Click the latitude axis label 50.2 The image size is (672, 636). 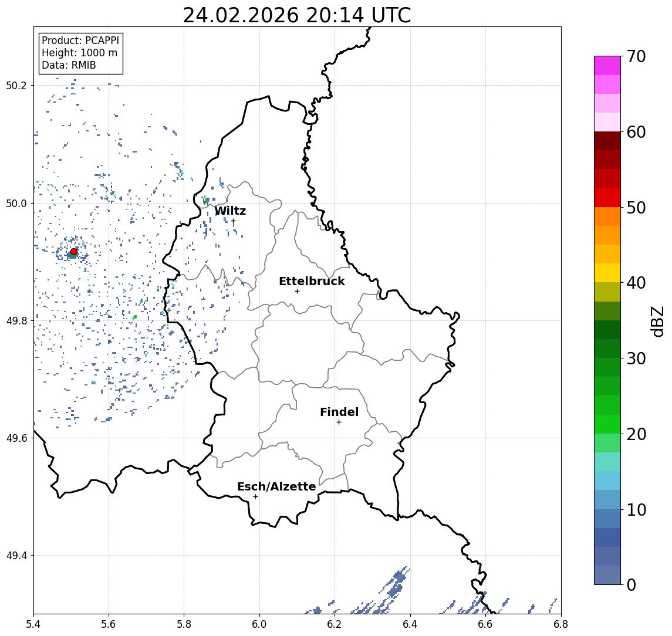(16, 85)
